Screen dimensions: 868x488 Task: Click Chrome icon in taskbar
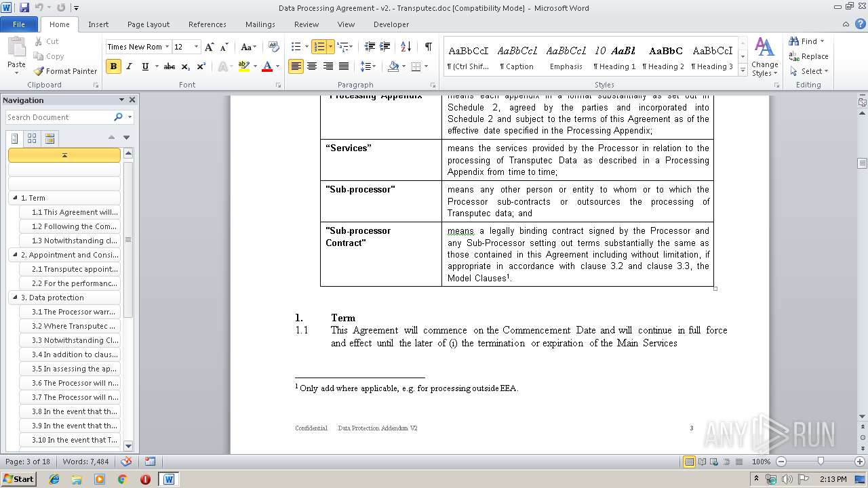point(122,479)
